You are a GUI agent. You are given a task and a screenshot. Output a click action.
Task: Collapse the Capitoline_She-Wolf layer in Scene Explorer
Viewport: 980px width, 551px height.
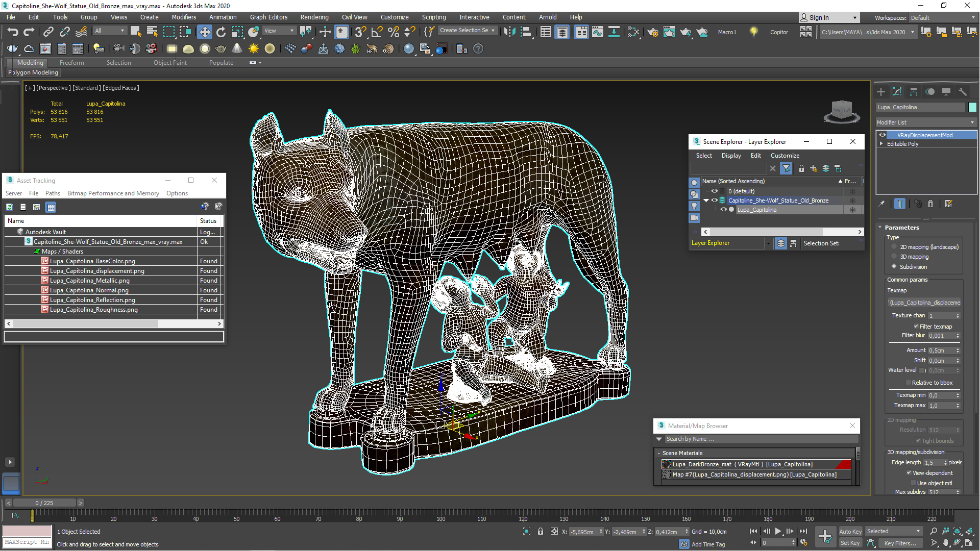706,201
